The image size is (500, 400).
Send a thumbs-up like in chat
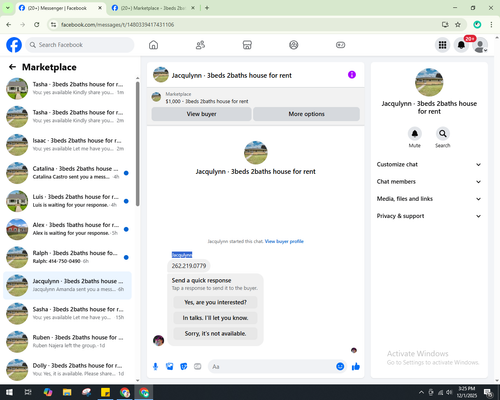tap(356, 367)
